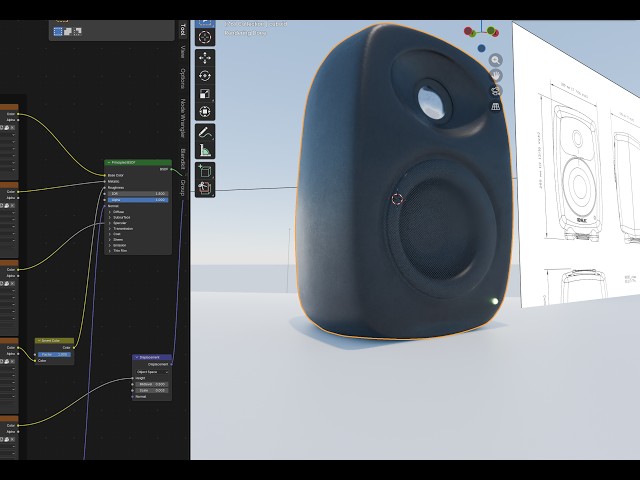Open the Node Wrangler sidebar tab
This screenshot has height=480, width=640.
183,118
